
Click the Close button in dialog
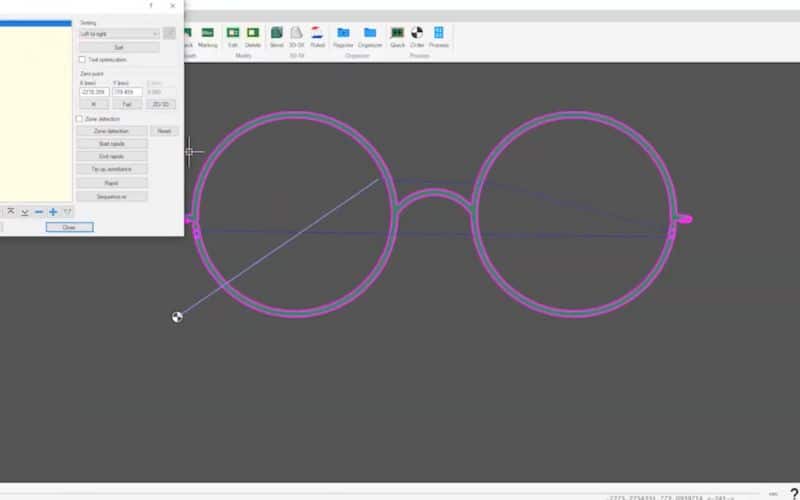pos(69,227)
